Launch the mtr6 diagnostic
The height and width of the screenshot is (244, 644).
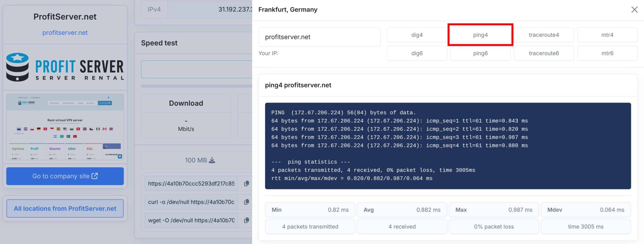click(x=607, y=53)
